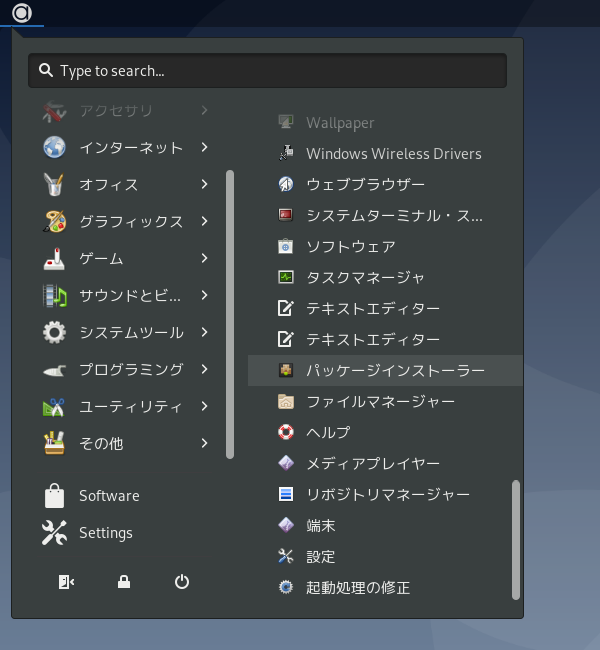Click the application list scrollbar
Image resolution: width=600 pixels, height=650 pixels.
516,540
